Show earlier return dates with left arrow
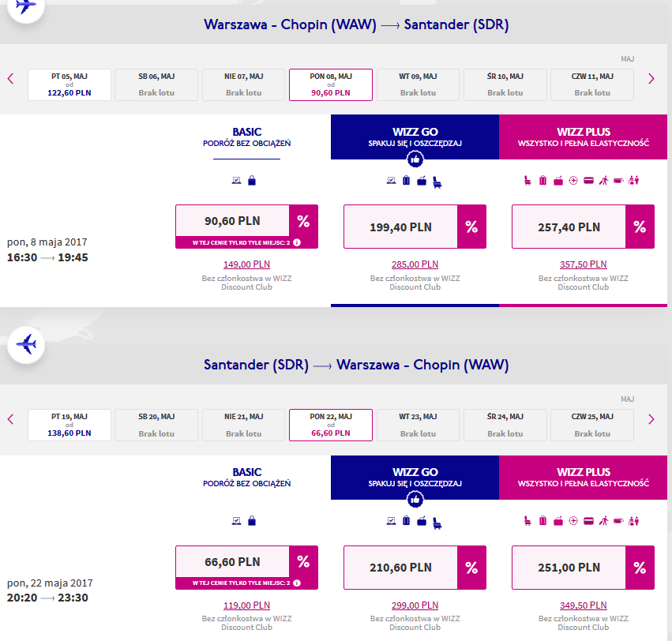This screenshot has width=672, height=641. (x=11, y=419)
